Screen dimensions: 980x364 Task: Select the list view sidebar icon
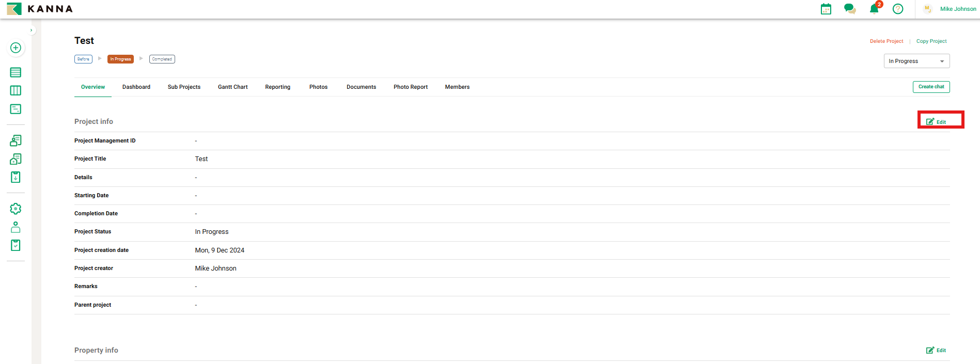tap(15, 72)
